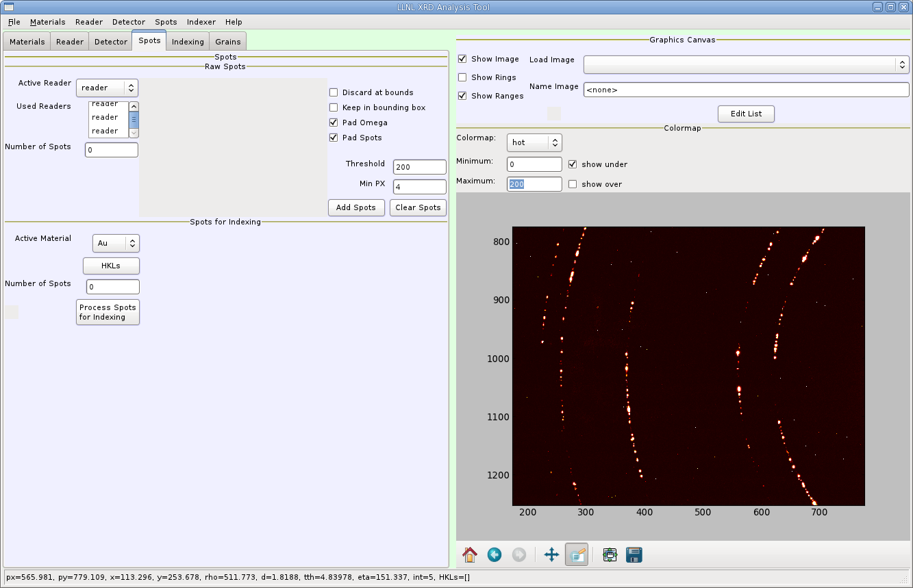This screenshot has width=913, height=588.
Task: Open the window menu icon in title bar
Action: pos(9,8)
